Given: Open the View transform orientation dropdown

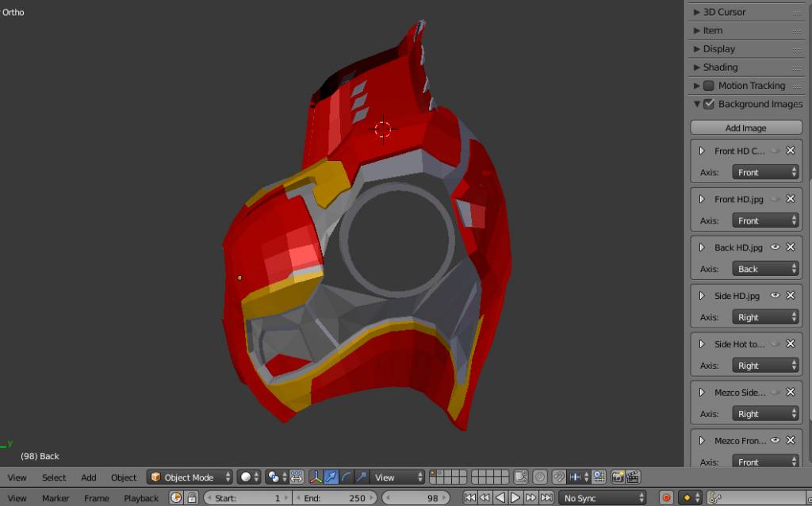Looking at the screenshot, I should [x=398, y=477].
